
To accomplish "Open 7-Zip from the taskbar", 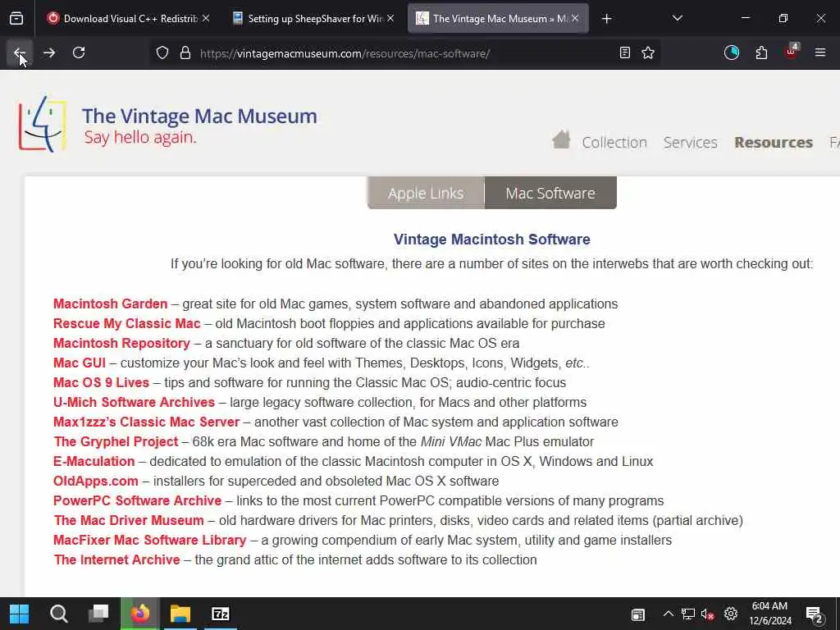I will (220, 614).
